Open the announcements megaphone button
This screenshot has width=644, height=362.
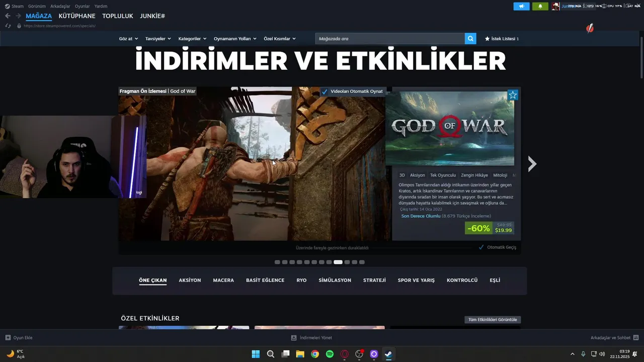pos(521,6)
